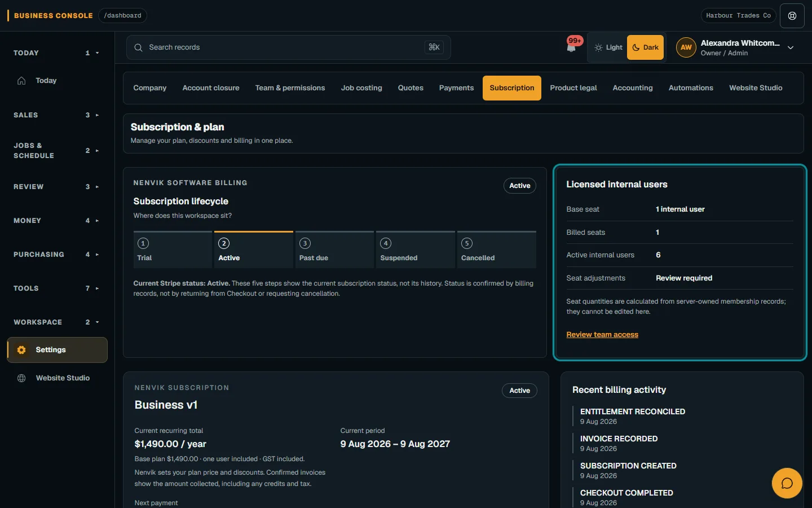
Task: Click the Business v1 plan heading
Action: [166, 405]
